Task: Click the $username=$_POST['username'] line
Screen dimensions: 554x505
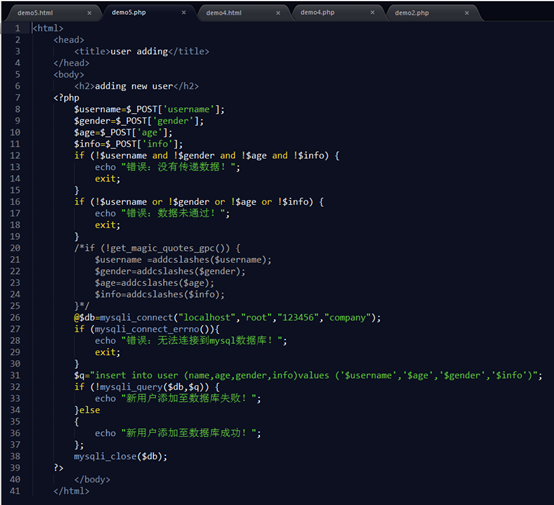Action: (149, 109)
